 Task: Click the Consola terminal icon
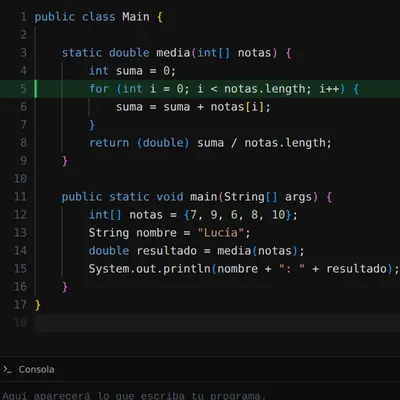click(7, 369)
